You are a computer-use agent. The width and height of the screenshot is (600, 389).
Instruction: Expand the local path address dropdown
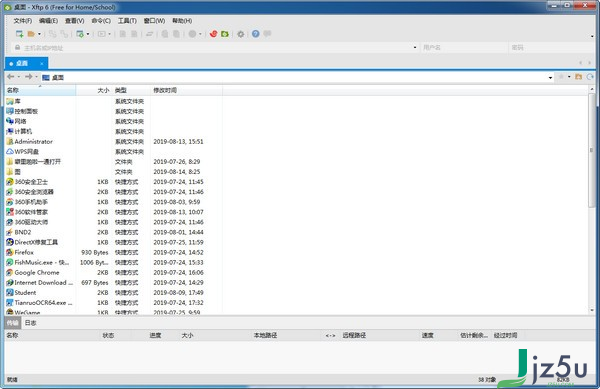tap(550, 78)
